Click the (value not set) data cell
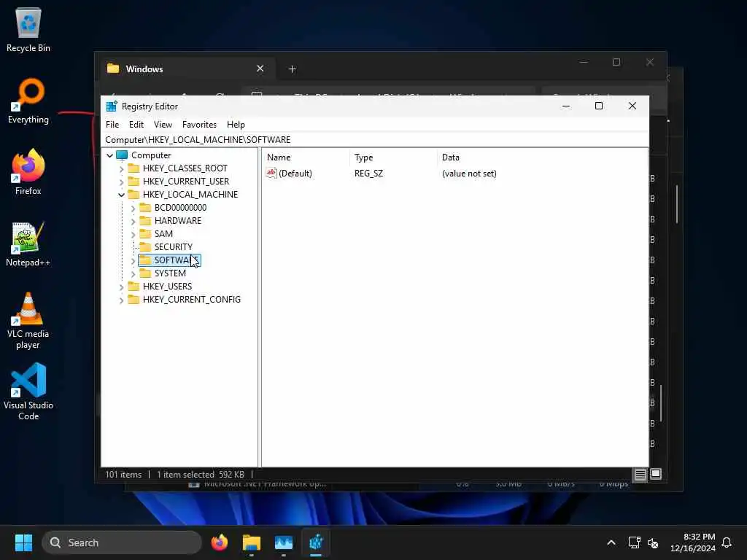Viewport: 747px width, 560px height. coord(469,174)
